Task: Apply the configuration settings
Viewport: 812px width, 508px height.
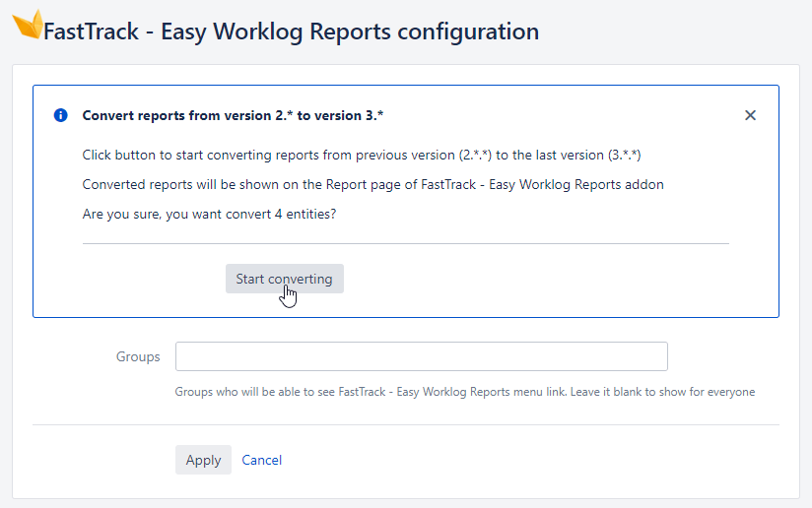Action: coord(203,460)
